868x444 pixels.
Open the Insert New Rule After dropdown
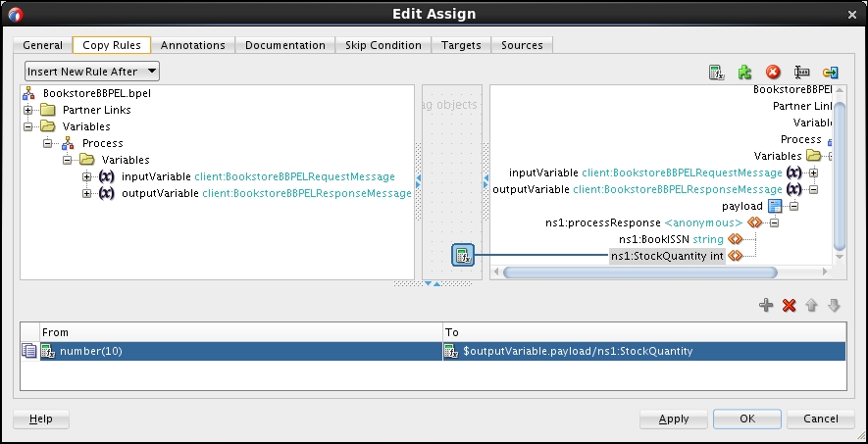click(x=92, y=72)
